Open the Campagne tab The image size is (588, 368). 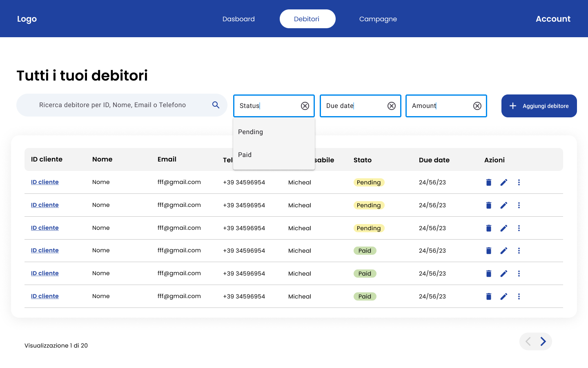coord(378,19)
